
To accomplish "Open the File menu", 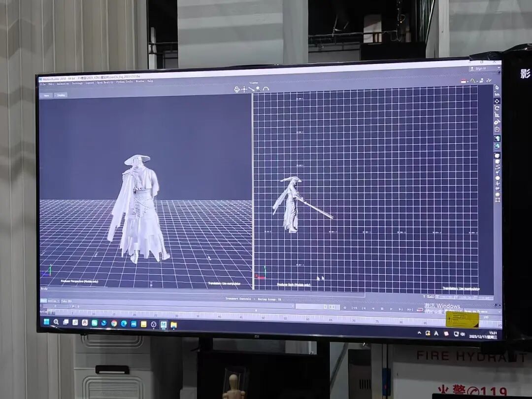I will pyautogui.click(x=43, y=84).
